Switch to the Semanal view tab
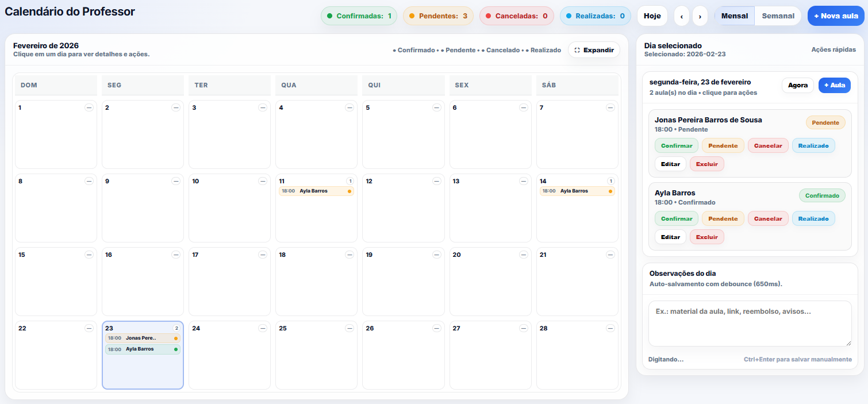 (x=777, y=16)
